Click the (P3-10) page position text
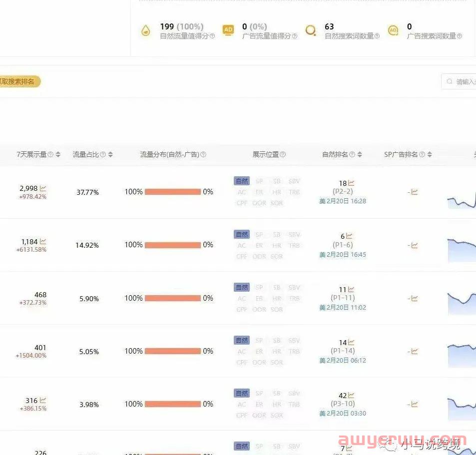 click(x=343, y=404)
